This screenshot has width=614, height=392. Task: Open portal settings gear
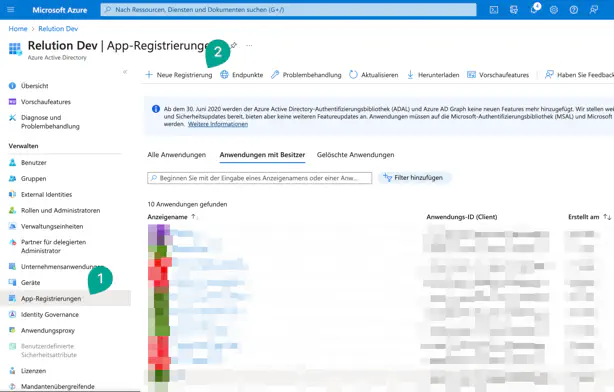pos(554,10)
